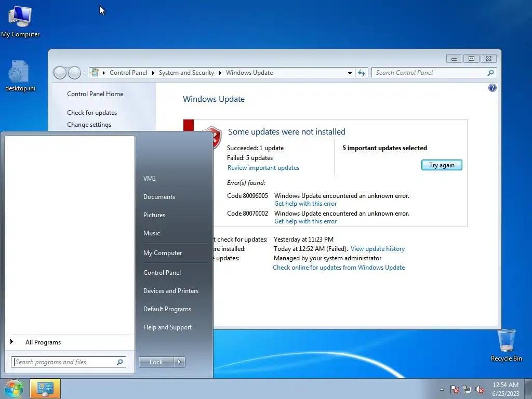Check online for updates from Windows Update
This screenshot has height=399, width=532.
click(x=339, y=268)
